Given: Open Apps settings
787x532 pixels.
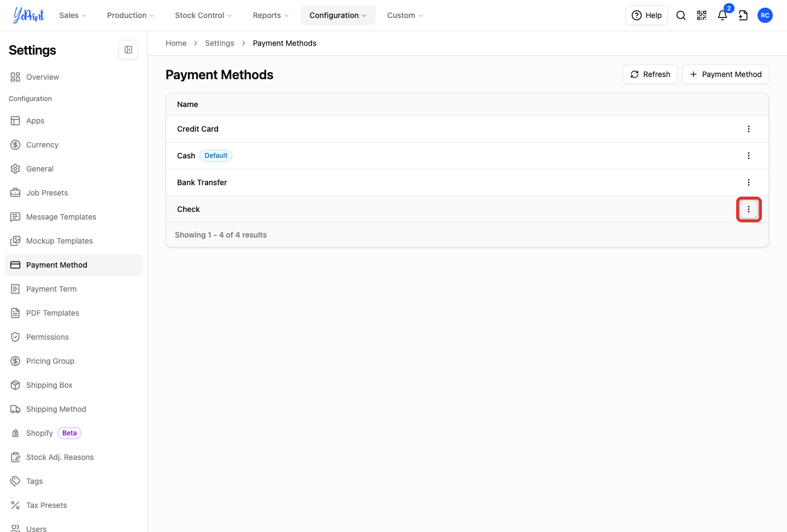Looking at the screenshot, I should click(73, 121).
